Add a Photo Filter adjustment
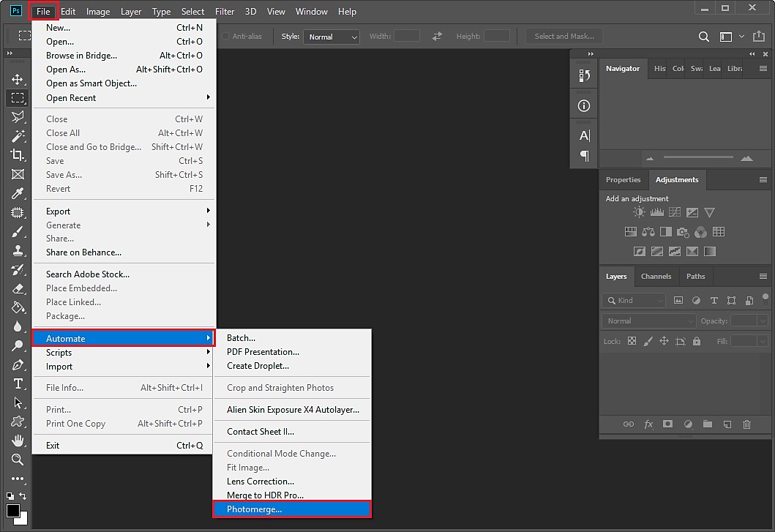This screenshot has width=775, height=532. [683, 232]
